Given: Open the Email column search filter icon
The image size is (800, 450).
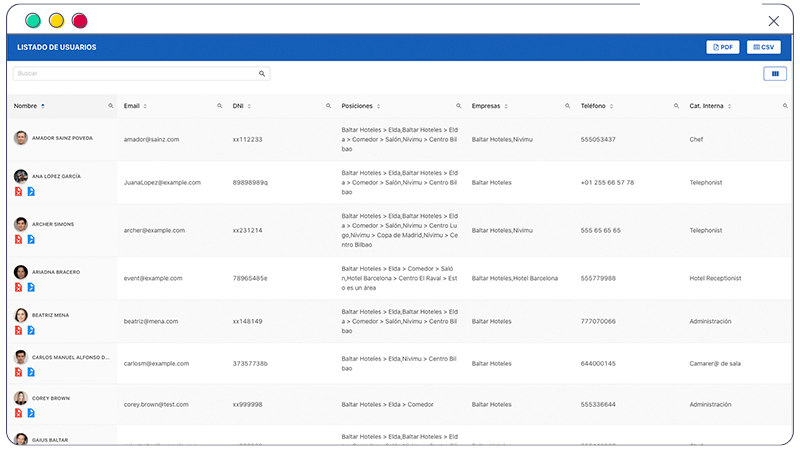Looking at the screenshot, I should coord(219,106).
